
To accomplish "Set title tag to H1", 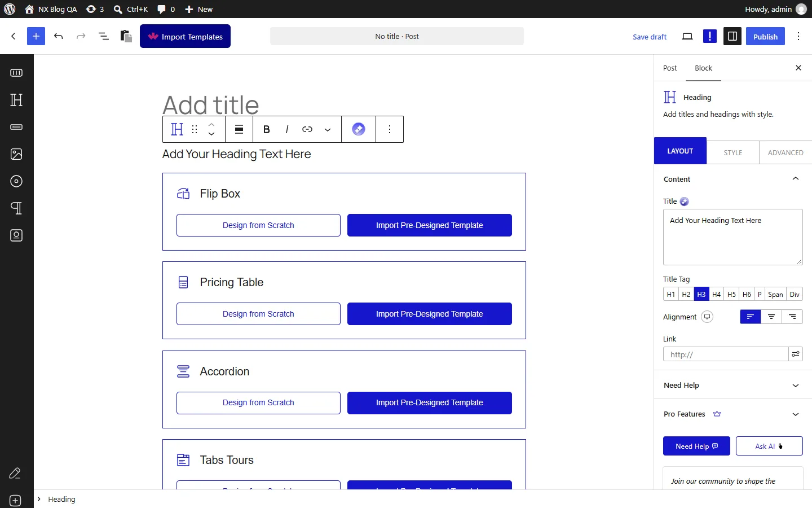I will coord(671,294).
